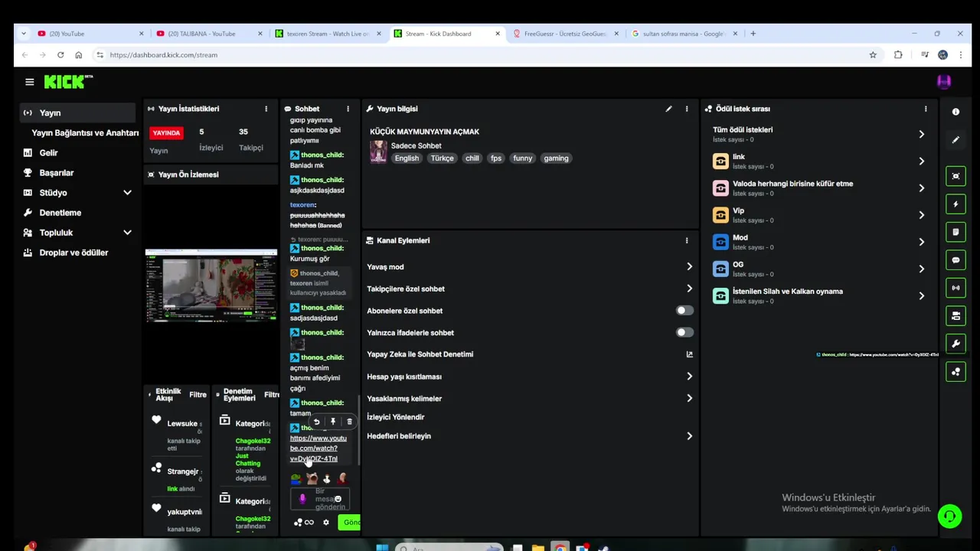Open the OG reward requests arrow

click(x=921, y=269)
